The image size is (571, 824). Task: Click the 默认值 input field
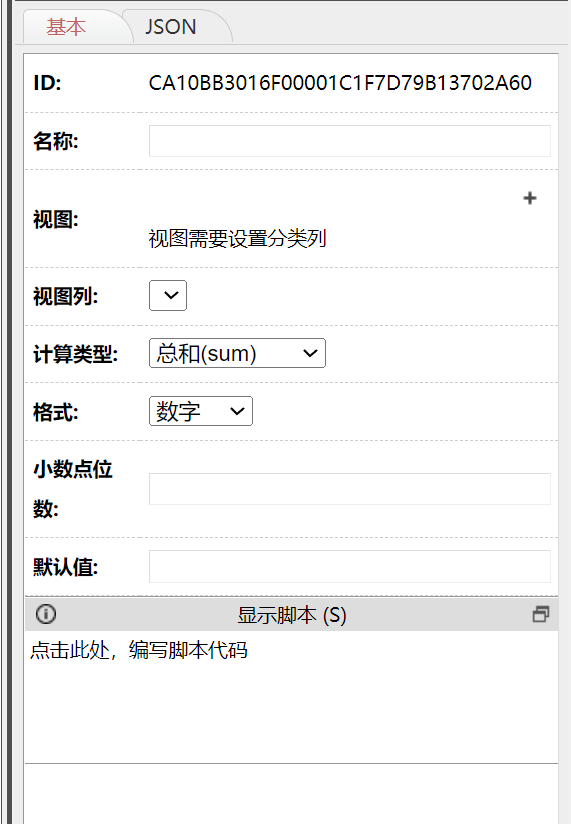350,566
